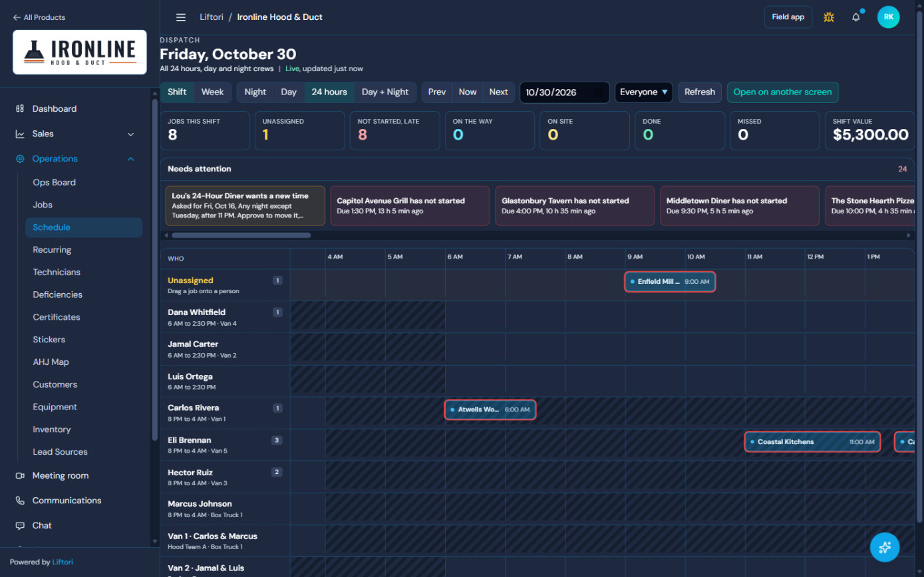The height and width of the screenshot is (577, 924).
Task: Click the Field app button
Action: click(x=788, y=17)
